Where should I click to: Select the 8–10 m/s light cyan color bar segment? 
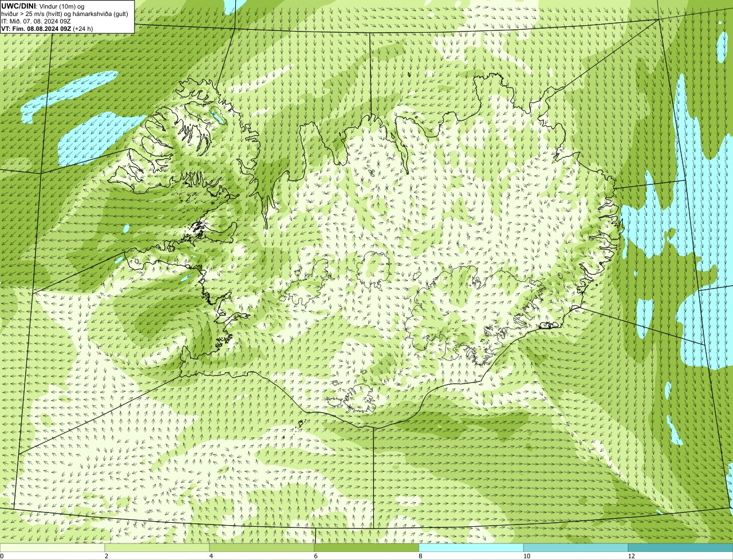click(x=471, y=548)
